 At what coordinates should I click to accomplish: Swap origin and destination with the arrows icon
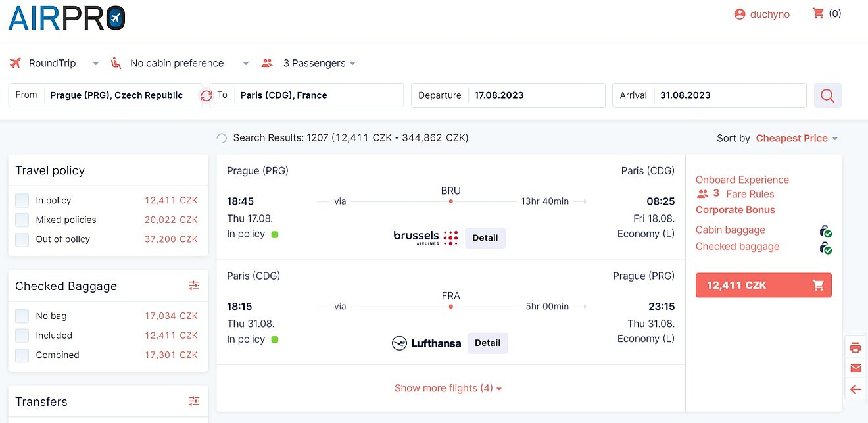[206, 95]
